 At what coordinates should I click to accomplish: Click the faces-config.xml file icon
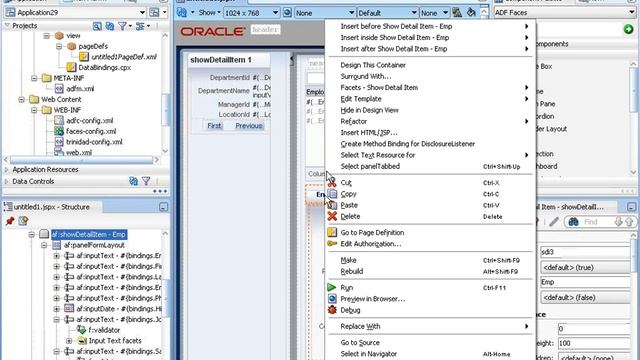(x=59, y=131)
